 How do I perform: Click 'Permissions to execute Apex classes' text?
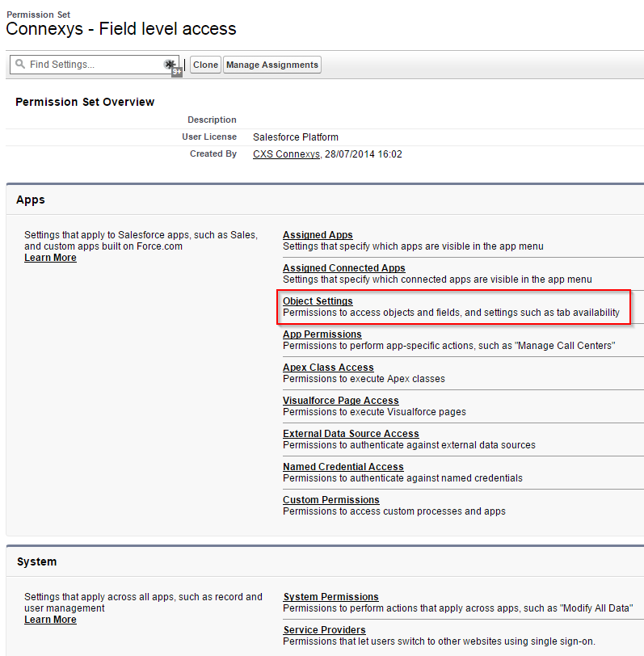point(364,379)
